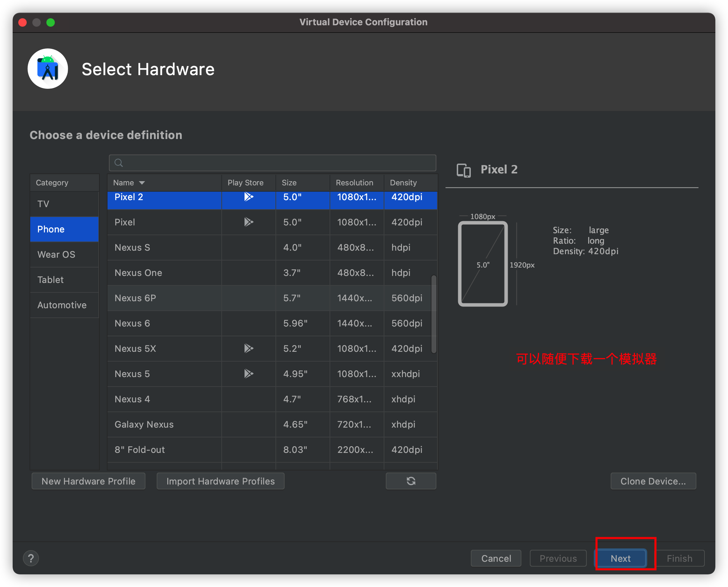Click the Pixel 2 device preview outline
This screenshot has width=728, height=587.
(x=483, y=264)
